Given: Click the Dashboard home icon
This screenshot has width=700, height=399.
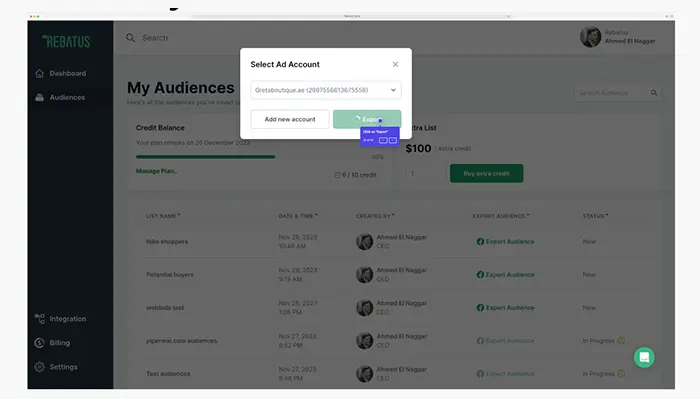Looking at the screenshot, I should (x=40, y=73).
